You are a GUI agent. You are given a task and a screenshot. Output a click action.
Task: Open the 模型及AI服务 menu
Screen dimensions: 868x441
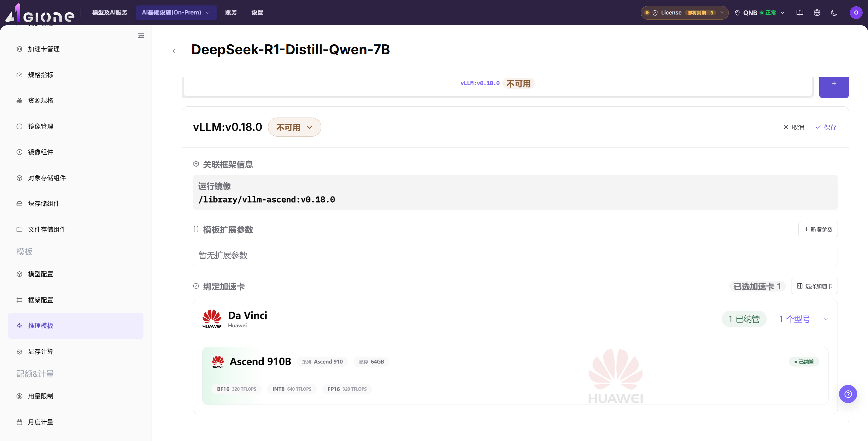tap(109, 12)
